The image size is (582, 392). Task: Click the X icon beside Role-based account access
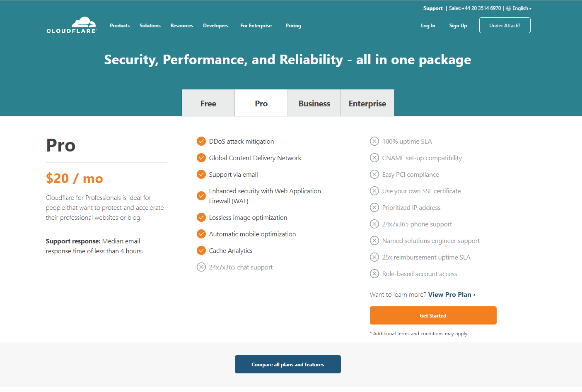[374, 274]
